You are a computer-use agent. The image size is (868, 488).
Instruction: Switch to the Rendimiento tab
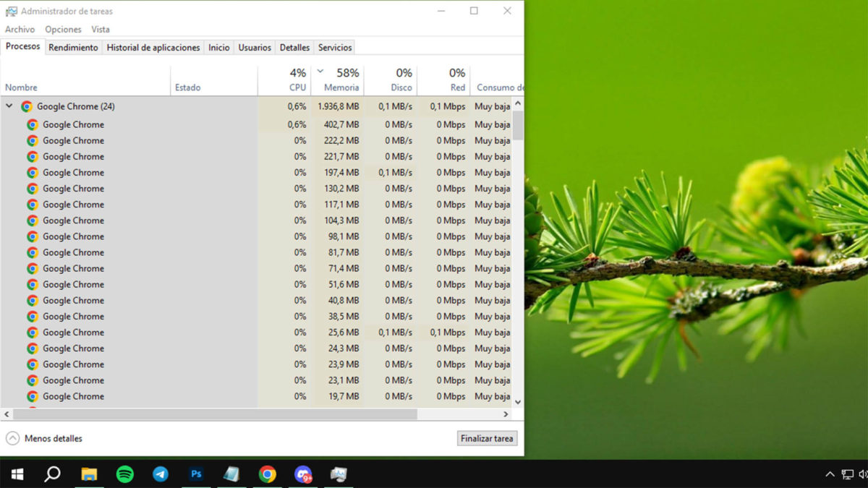pos(73,48)
